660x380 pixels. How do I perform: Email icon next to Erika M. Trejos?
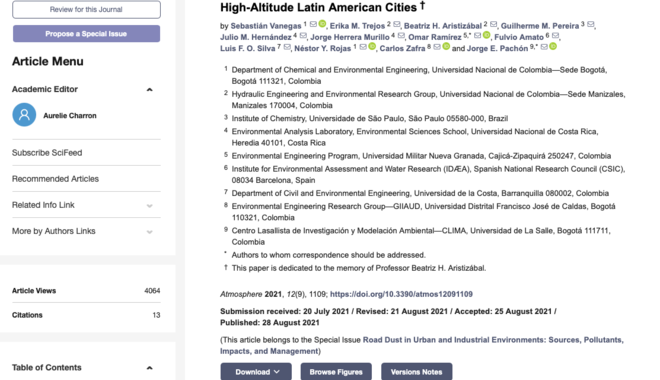point(397,24)
